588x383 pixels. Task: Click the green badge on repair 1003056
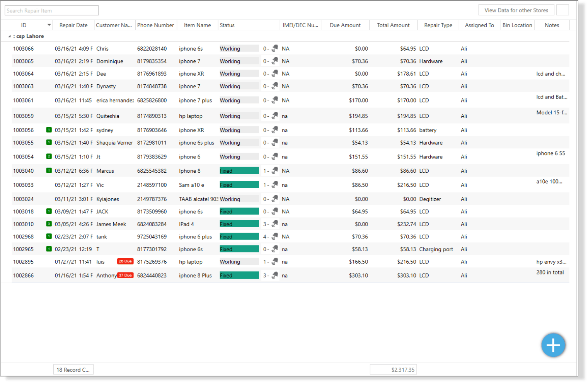49,130
